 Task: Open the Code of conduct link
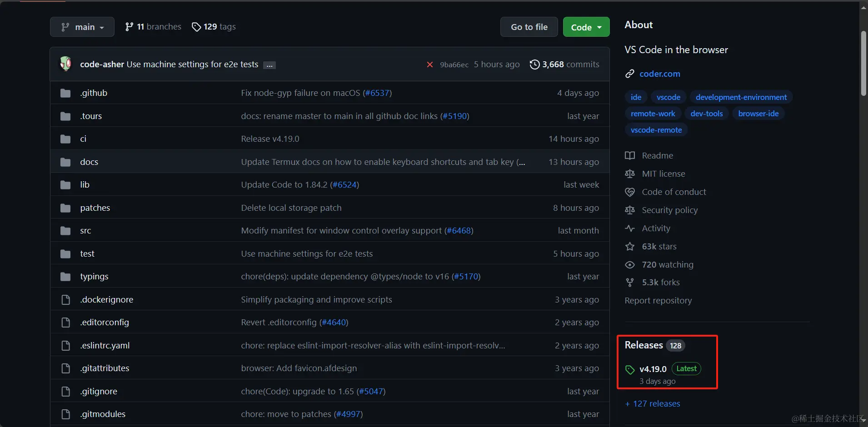tap(665, 192)
